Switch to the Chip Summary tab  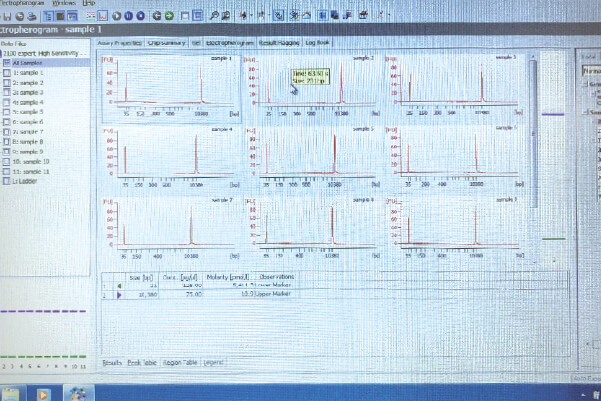(x=166, y=43)
